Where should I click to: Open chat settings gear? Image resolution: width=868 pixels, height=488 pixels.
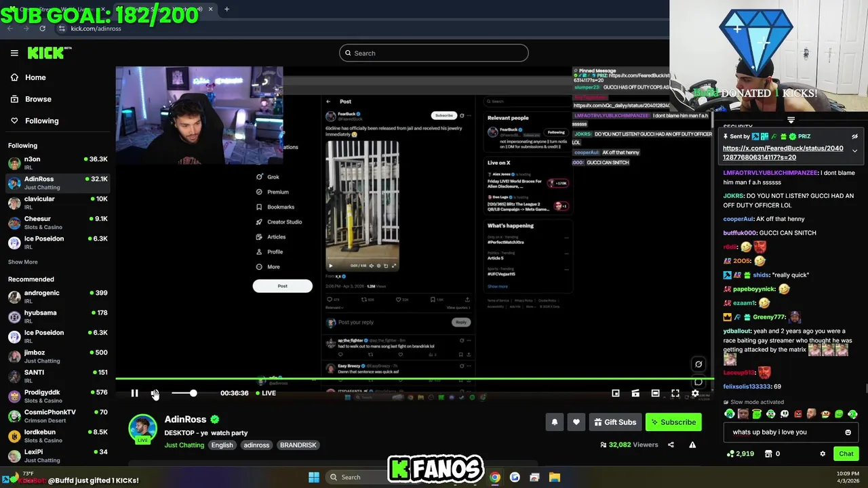tap(823, 453)
